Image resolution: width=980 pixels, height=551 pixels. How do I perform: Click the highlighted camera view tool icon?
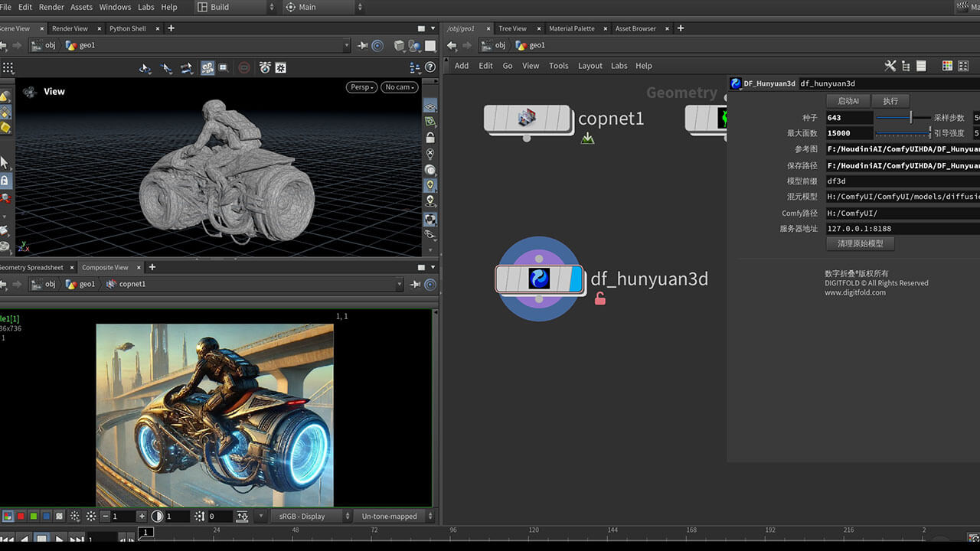(x=207, y=68)
